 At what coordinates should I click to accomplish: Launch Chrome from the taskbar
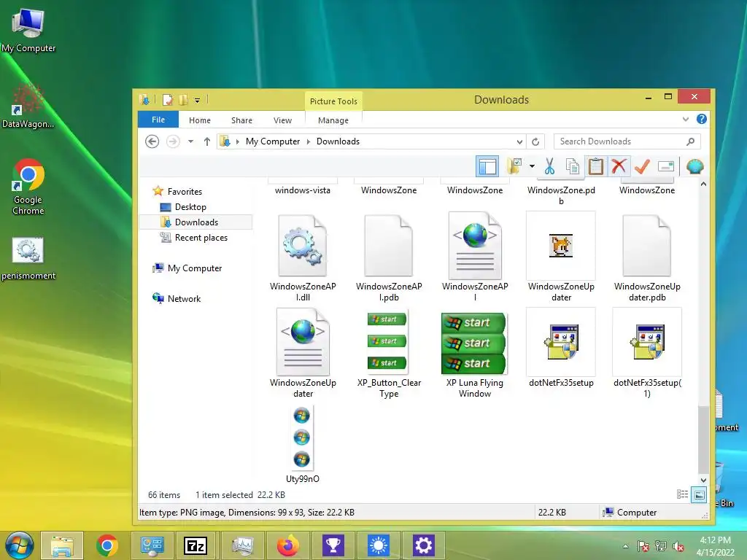click(107, 545)
